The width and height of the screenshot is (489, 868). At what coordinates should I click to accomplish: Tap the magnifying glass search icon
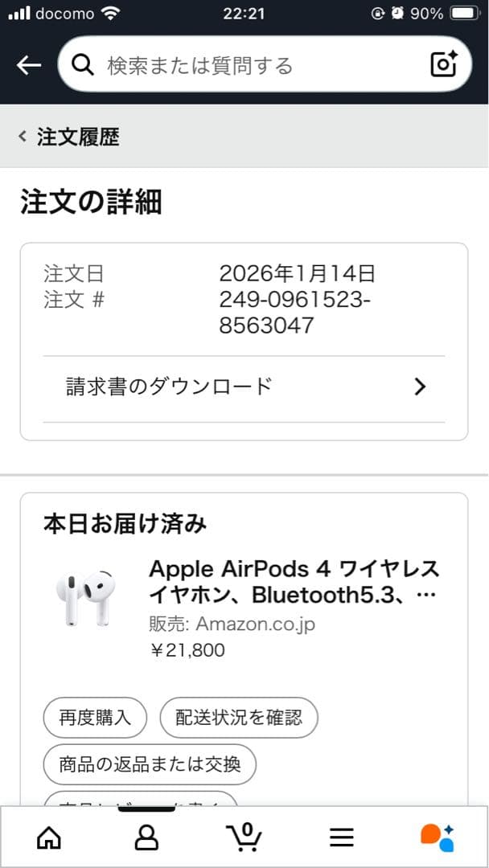84,64
